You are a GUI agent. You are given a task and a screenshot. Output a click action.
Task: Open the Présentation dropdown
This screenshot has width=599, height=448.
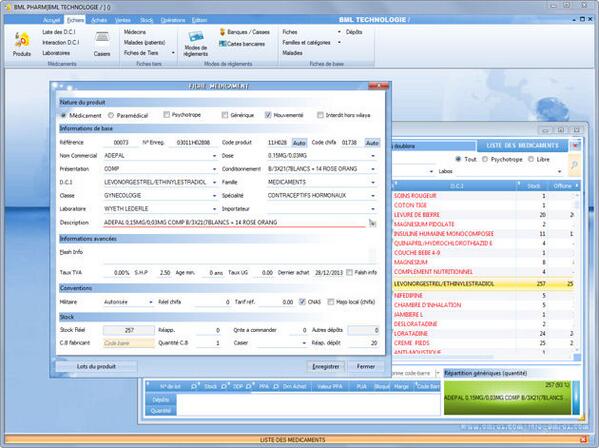pos(214,169)
